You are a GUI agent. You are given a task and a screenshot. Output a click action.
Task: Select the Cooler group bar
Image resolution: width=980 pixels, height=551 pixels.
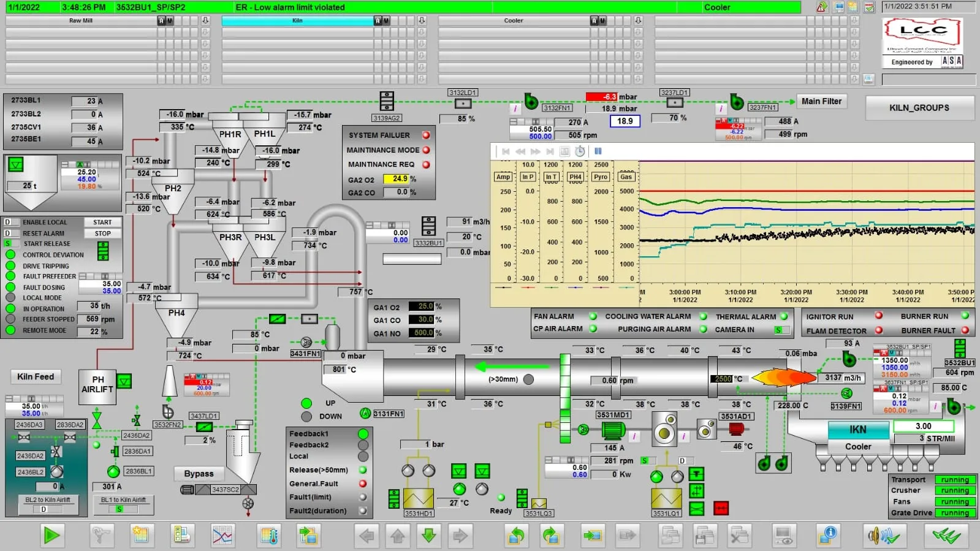[x=514, y=20]
